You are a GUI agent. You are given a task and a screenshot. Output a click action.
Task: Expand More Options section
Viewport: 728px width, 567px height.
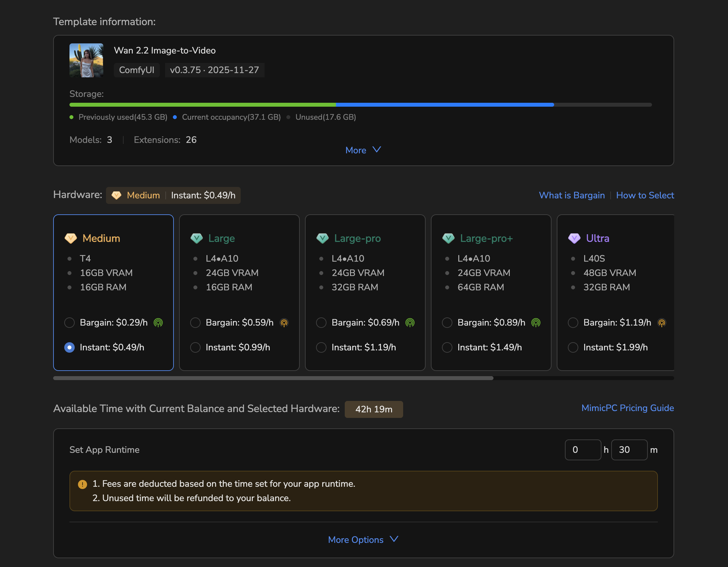click(x=356, y=539)
